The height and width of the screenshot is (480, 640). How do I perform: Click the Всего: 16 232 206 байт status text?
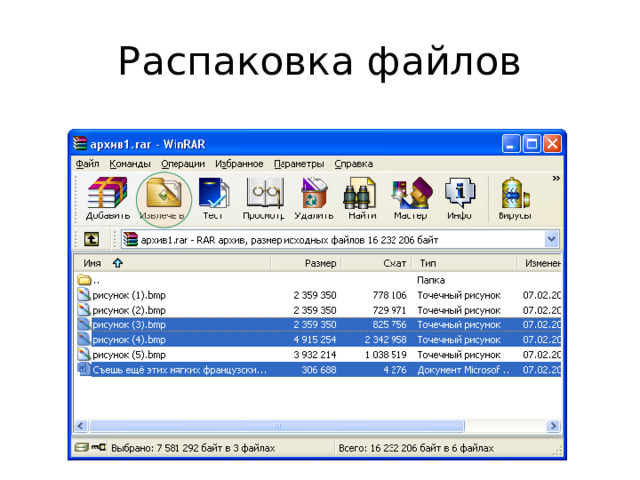click(x=416, y=448)
